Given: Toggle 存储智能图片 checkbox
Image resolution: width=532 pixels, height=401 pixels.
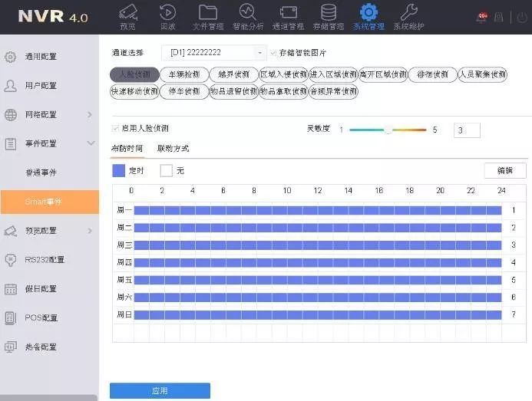Looking at the screenshot, I should (x=273, y=53).
